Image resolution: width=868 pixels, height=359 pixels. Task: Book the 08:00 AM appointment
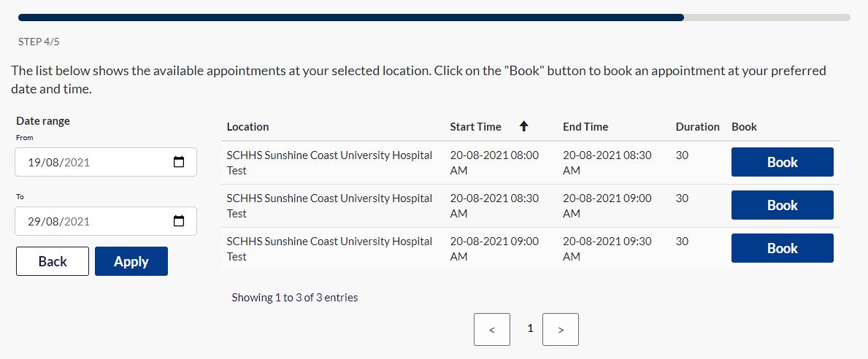[782, 162]
